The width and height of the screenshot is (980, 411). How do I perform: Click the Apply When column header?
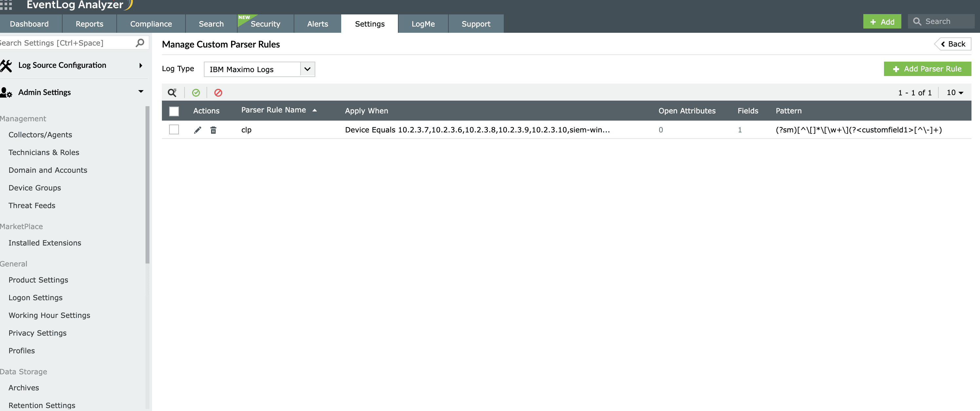click(366, 111)
